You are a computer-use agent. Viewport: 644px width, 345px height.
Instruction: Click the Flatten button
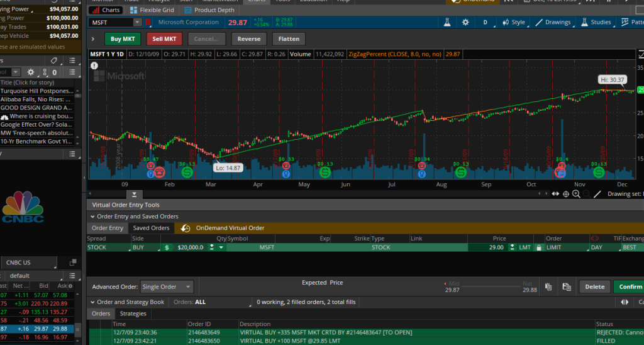point(289,39)
